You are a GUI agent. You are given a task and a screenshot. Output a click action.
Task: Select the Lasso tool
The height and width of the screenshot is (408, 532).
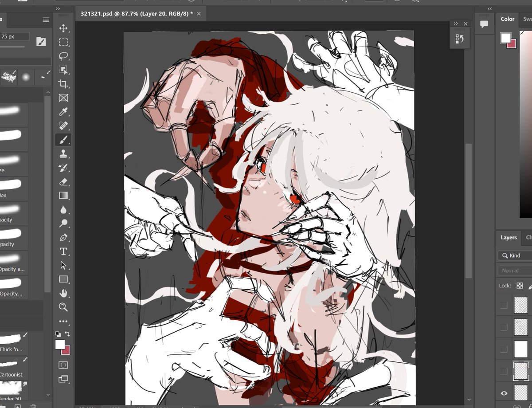coord(63,56)
